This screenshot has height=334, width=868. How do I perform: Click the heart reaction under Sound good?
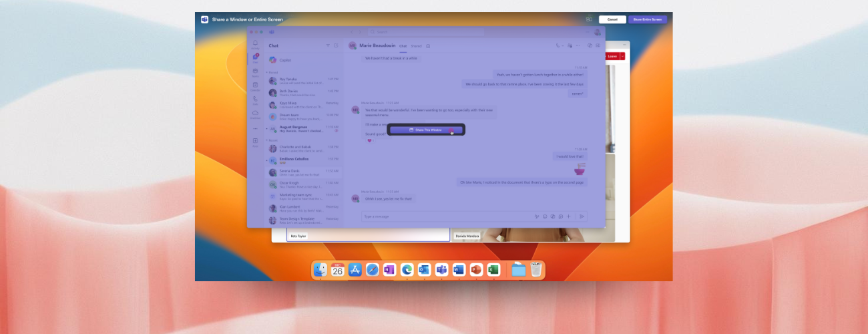click(x=370, y=140)
